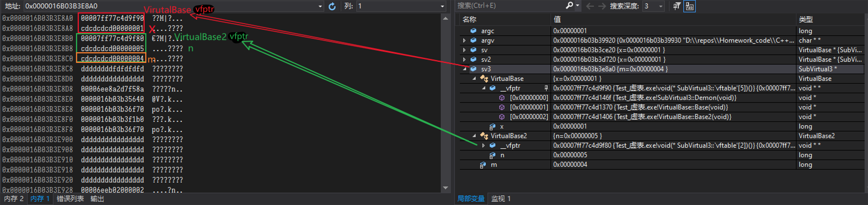Switch to the 局部变量 tab
The image size is (868, 205).
(471, 199)
